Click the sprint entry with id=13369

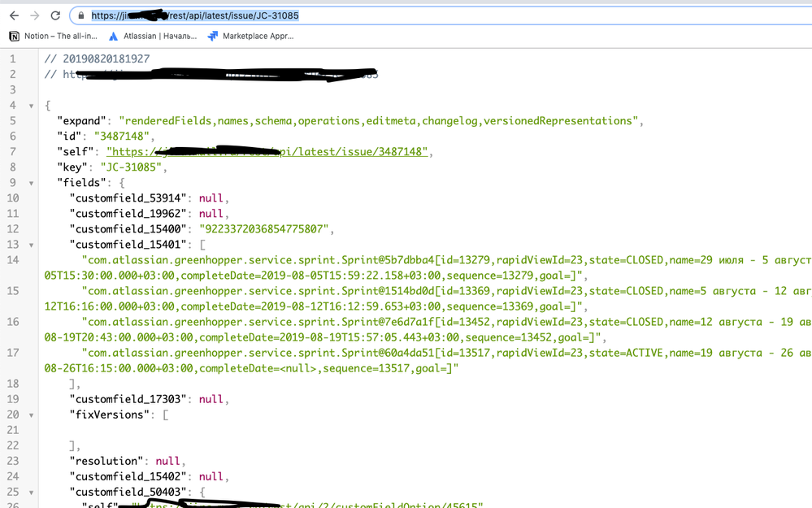coord(428,299)
